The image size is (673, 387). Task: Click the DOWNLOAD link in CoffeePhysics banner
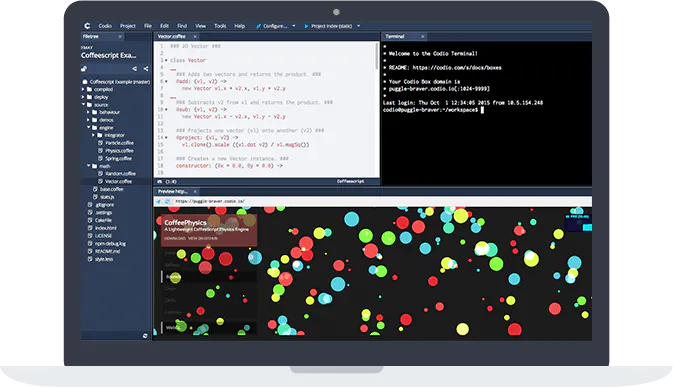175,238
